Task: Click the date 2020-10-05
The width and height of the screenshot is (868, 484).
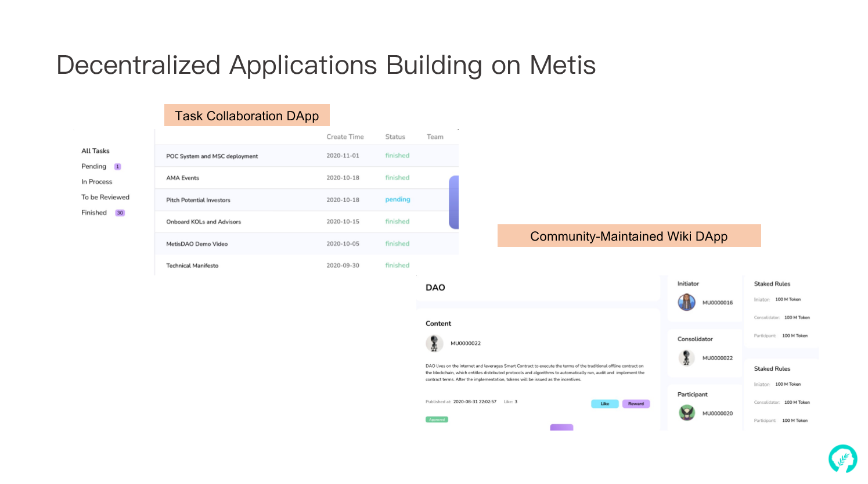Action: coord(343,244)
